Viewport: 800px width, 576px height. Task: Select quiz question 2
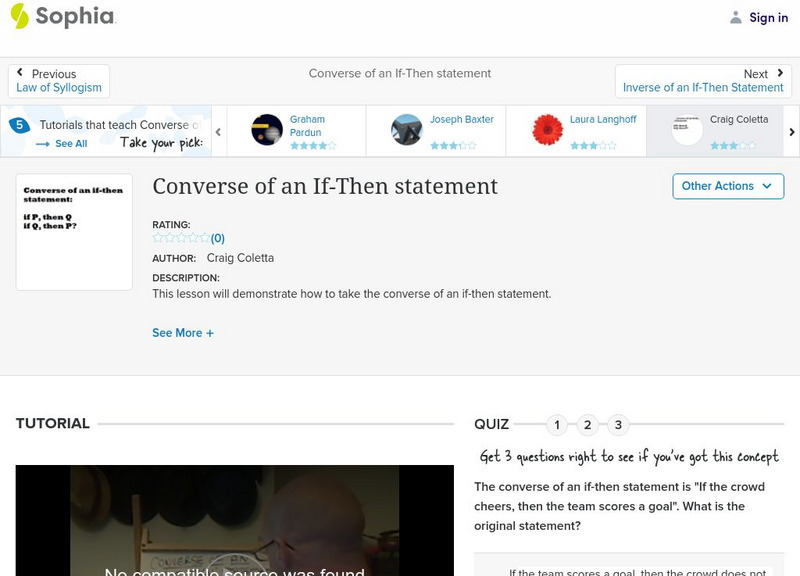(587, 424)
